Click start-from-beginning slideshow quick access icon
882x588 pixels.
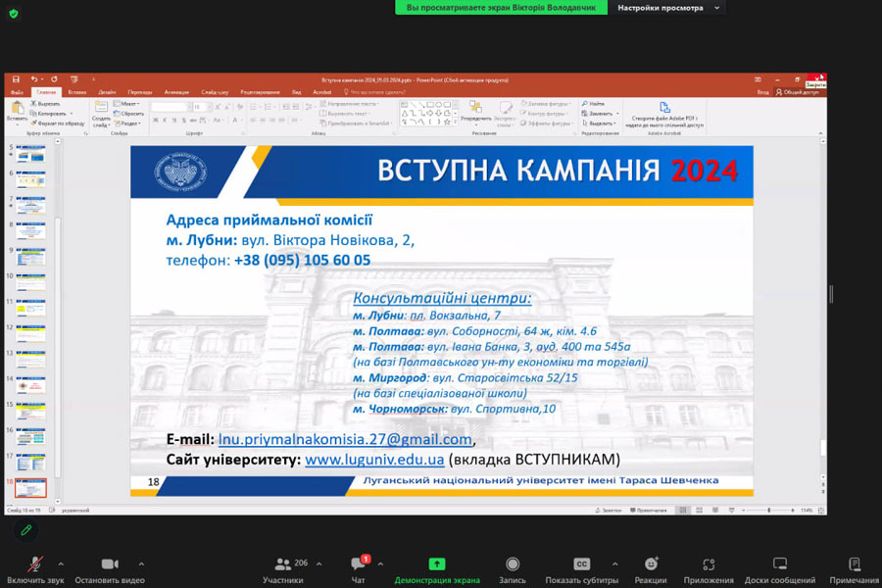[x=74, y=79]
